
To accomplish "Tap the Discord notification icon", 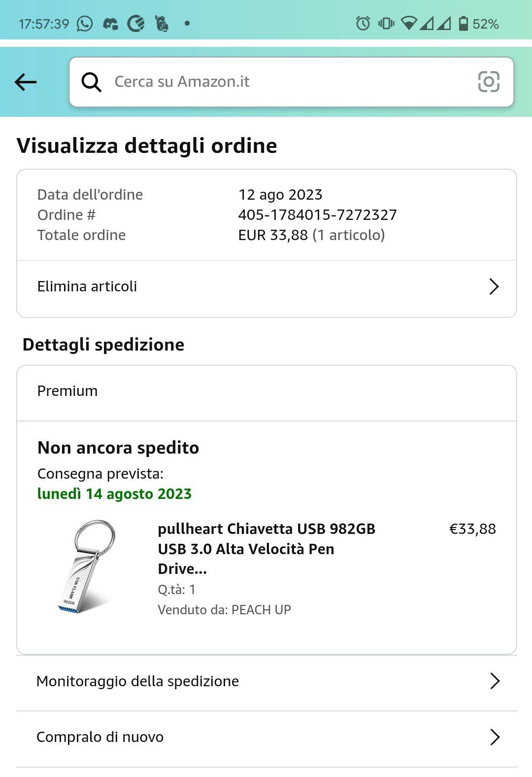I will [x=110, y=24].
